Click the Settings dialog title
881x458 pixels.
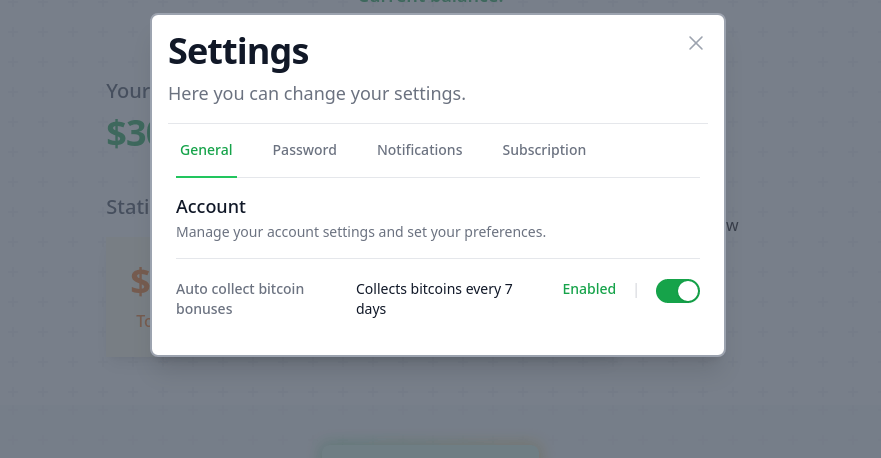238,50
